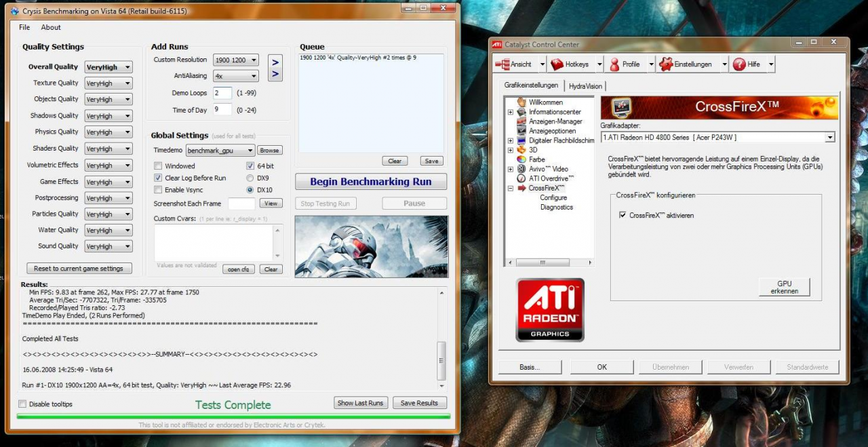The height and width of the screenshot is (447, 868).
Task: Open the Texture Quality dropdown
Action: coord(108,83)
